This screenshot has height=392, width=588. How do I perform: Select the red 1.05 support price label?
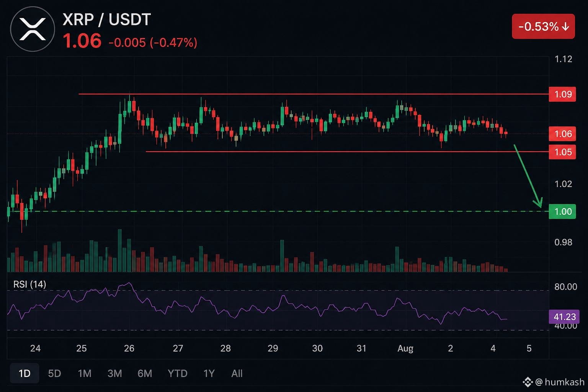(x=562, y=152)
